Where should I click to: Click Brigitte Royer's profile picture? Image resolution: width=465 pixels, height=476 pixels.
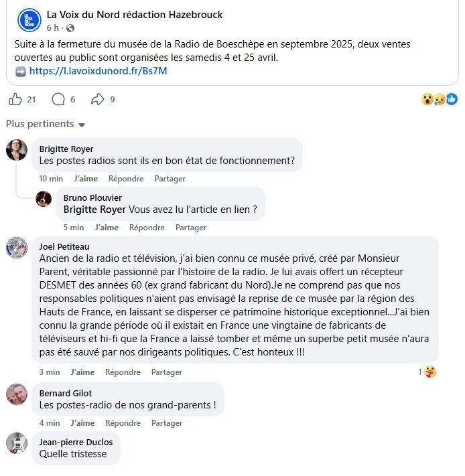pyautogui.click(x=17, y=150)
